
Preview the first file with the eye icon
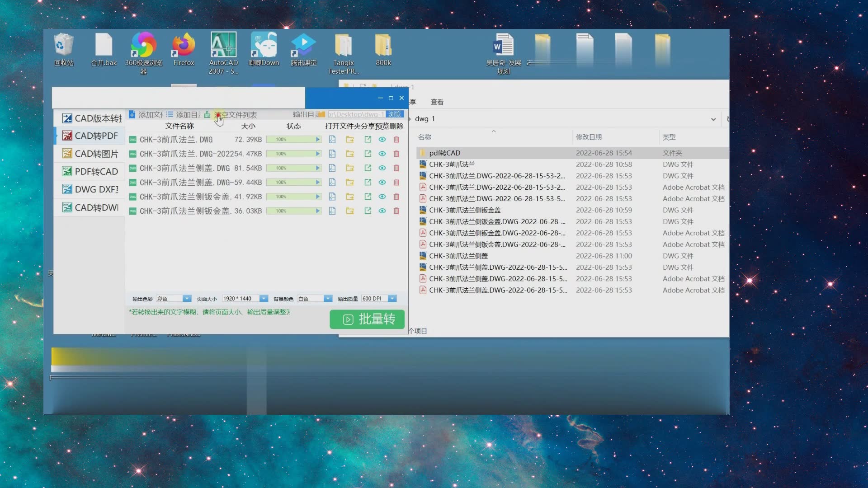382,140
